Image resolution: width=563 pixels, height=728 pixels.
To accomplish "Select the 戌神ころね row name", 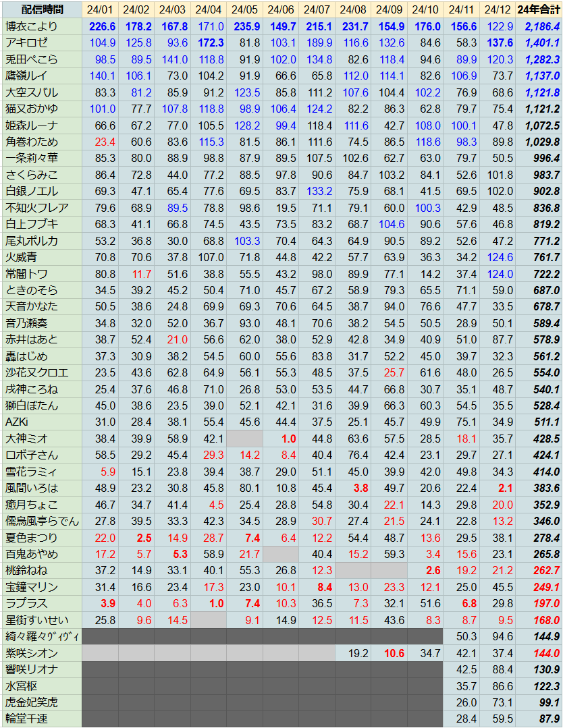I will [x=43, y=389].
